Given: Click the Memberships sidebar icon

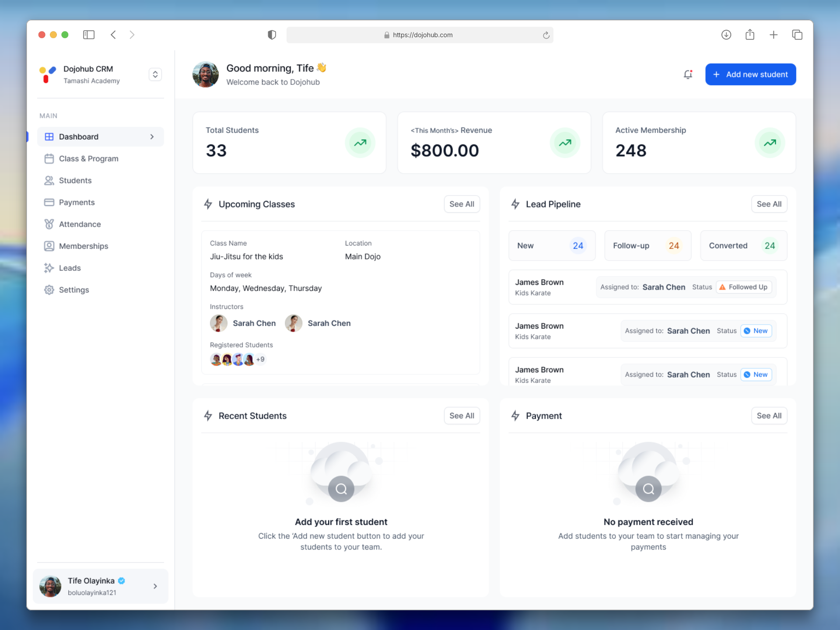Looking at the screenshot, I should 49,246.
